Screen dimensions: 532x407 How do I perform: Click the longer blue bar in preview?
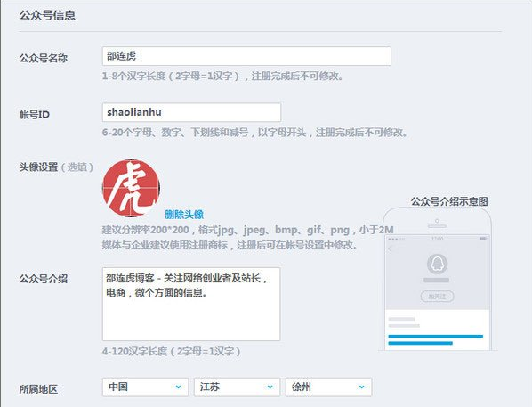pos(436,337)
